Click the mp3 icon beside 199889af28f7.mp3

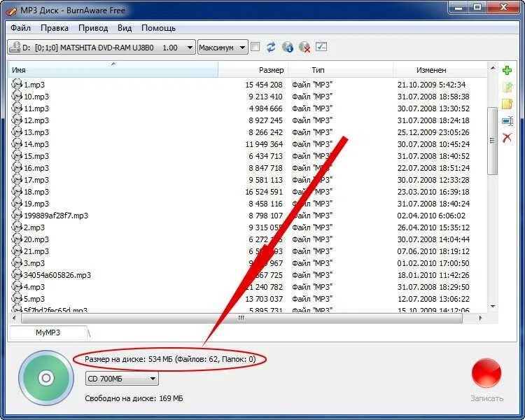coord(17,215)
